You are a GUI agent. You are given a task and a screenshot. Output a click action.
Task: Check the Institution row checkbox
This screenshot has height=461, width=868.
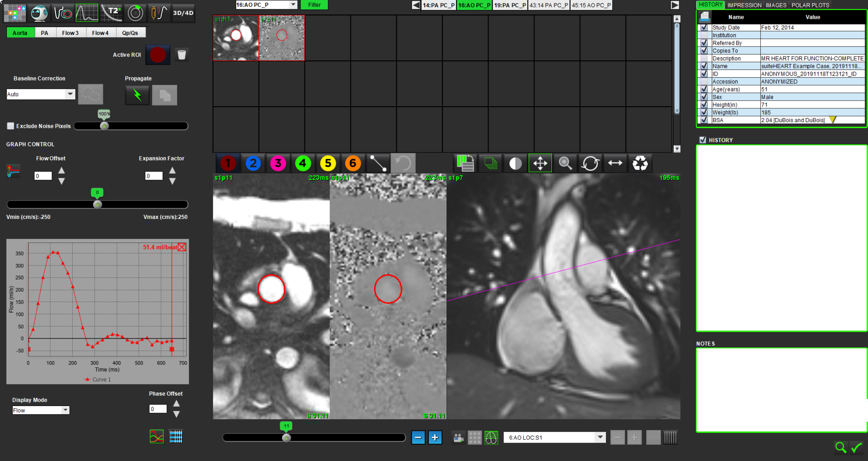[x=704, y=35]
